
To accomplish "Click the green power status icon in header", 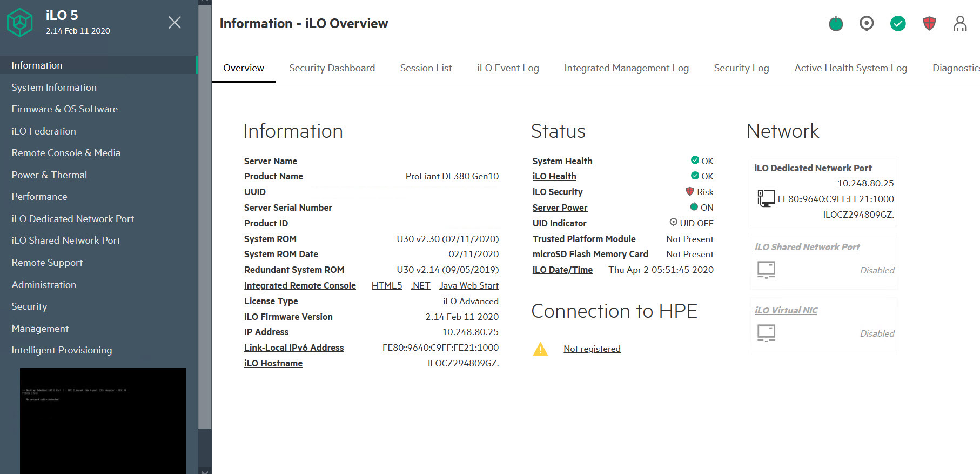I will click(836, 24).
